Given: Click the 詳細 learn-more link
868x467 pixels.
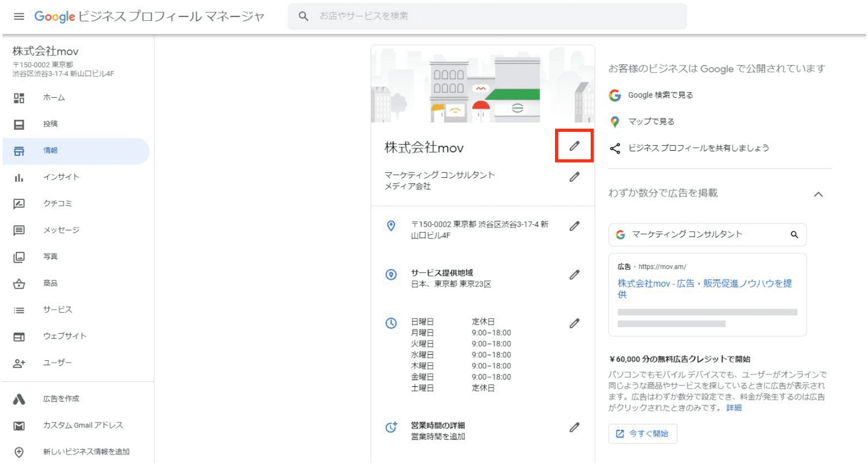Looking at the screenshot, I should tap(734, 408).
